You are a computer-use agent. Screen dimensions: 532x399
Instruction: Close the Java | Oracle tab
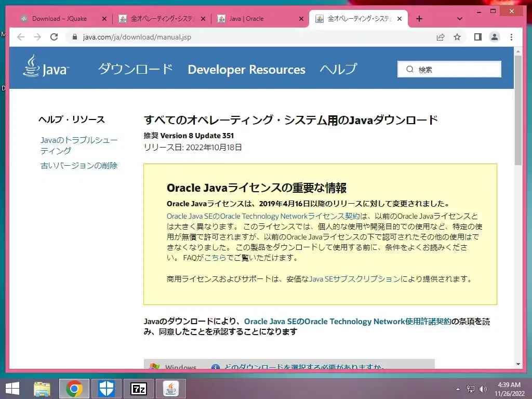click(301, 19)
